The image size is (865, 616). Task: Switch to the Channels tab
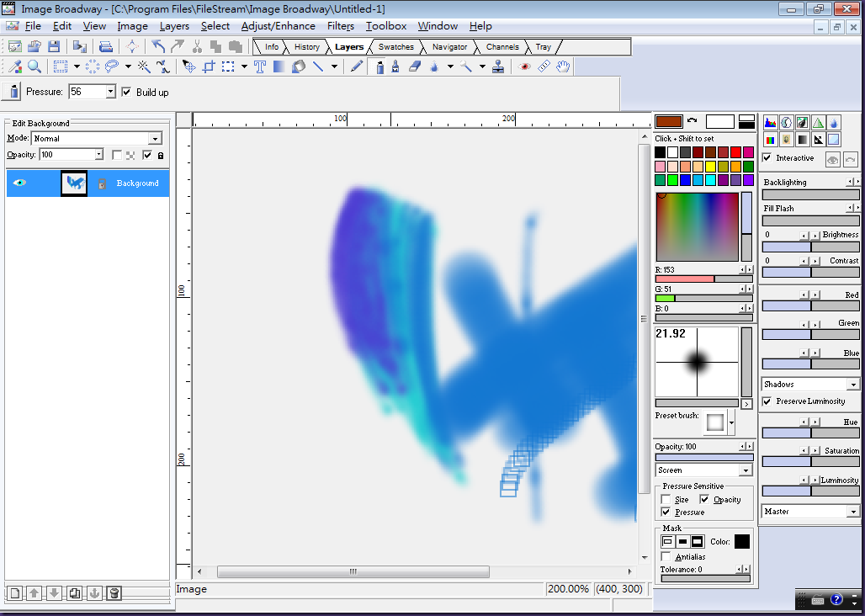click(x=502, y=47)
